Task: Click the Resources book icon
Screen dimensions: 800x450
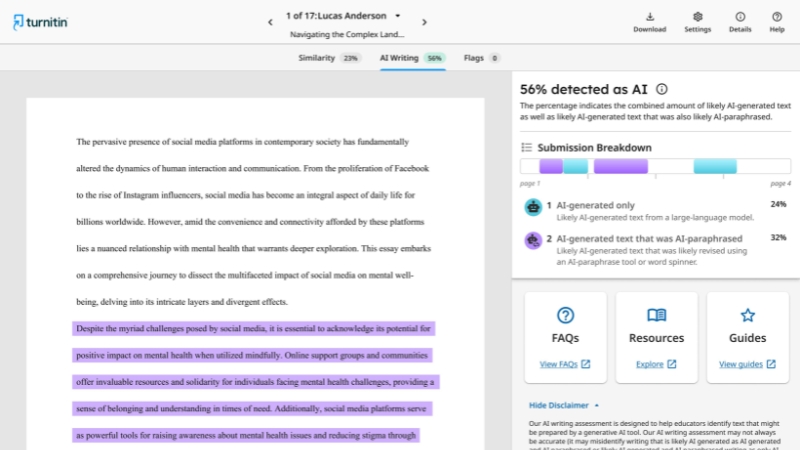Action: pyautogui.click(x=656, y=315)
